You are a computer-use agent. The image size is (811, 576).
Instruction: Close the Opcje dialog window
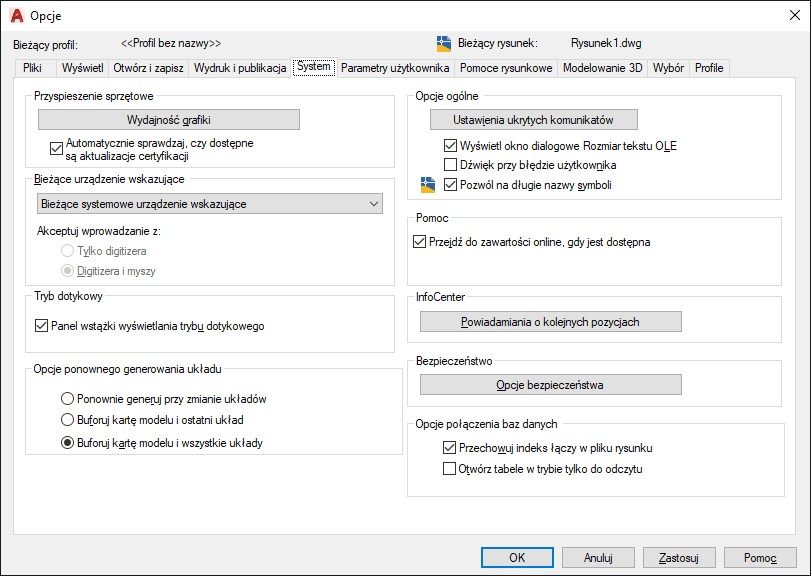(x=787, y=16)
